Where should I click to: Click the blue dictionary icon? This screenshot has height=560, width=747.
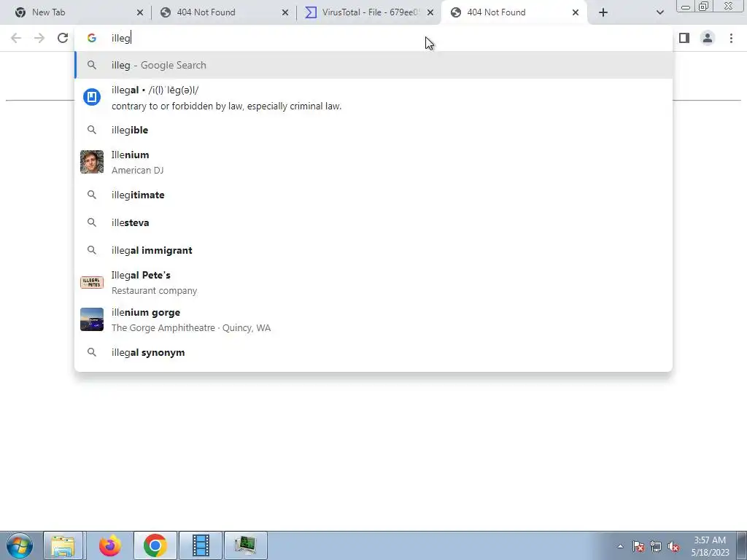pyautogui.click(x=92, y=97)
